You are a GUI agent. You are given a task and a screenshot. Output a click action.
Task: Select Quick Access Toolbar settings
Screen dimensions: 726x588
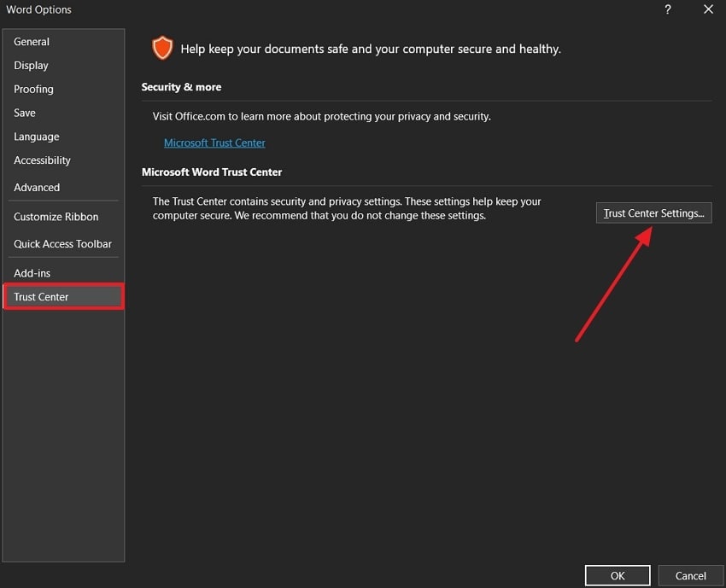[62, 244]
